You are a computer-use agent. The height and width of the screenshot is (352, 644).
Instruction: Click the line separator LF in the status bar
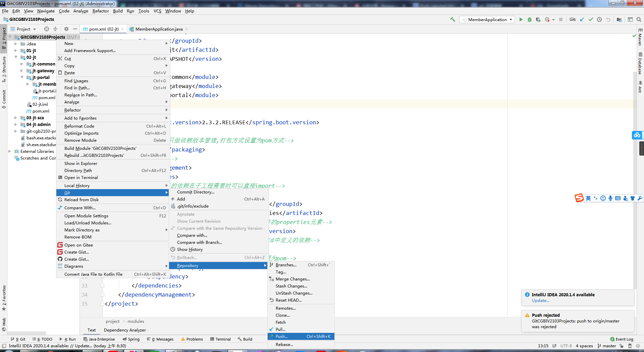click(x=554, y=346)
